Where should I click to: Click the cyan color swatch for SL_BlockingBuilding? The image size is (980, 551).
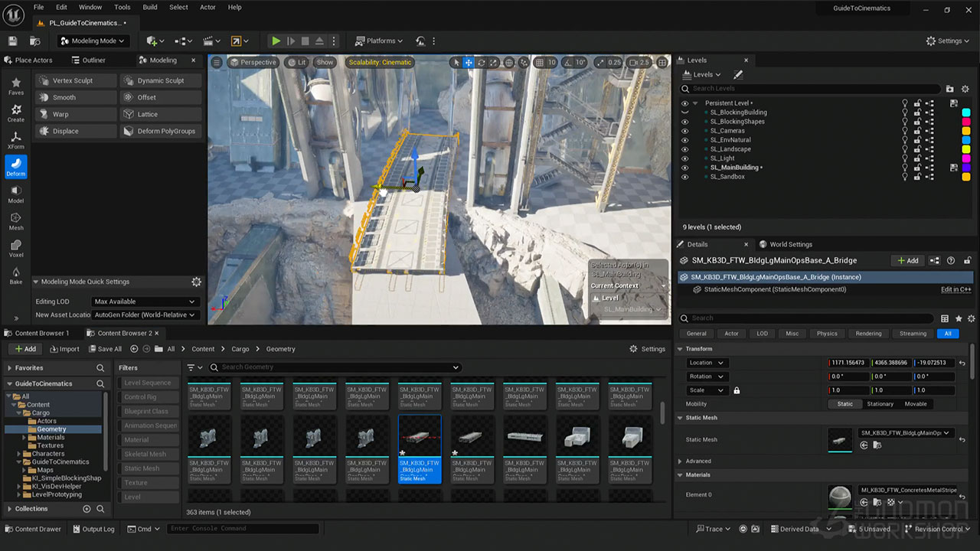click(965, 112)
